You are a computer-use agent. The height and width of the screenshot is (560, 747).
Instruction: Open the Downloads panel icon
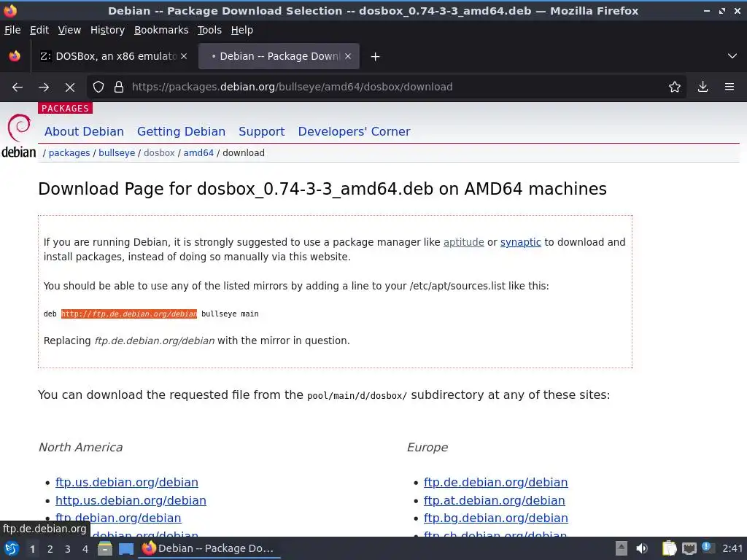click(703, 87)
